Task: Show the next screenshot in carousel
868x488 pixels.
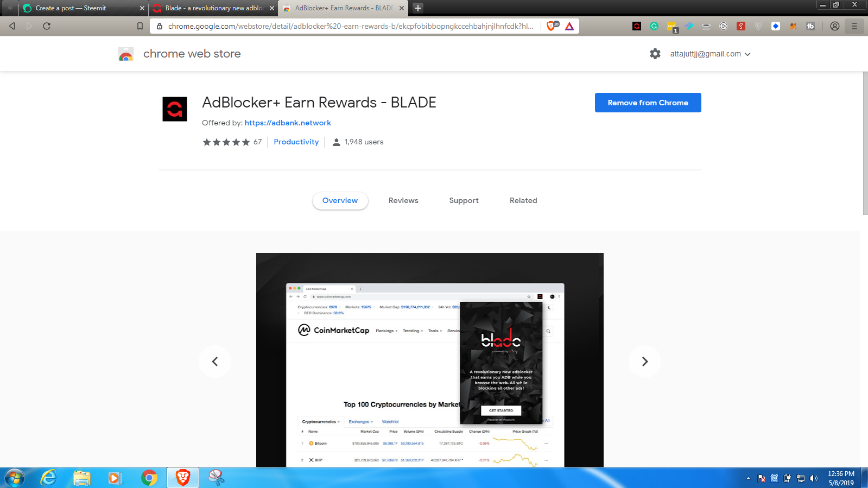Action: coord(645,362)
